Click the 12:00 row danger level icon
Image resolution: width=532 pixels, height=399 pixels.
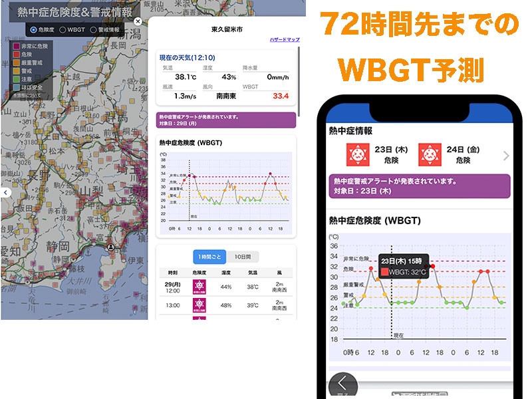coord(198,287)
